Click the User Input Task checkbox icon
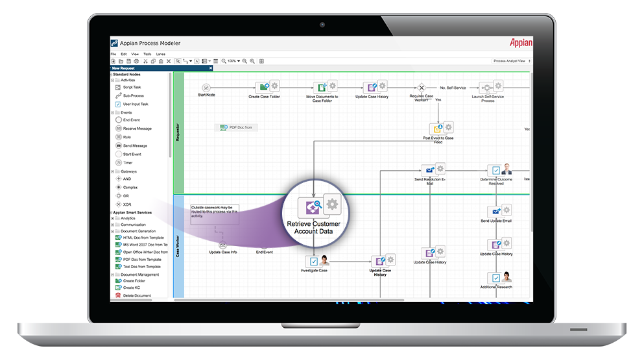This screenshot has height=357, width=644. [118, 104]
